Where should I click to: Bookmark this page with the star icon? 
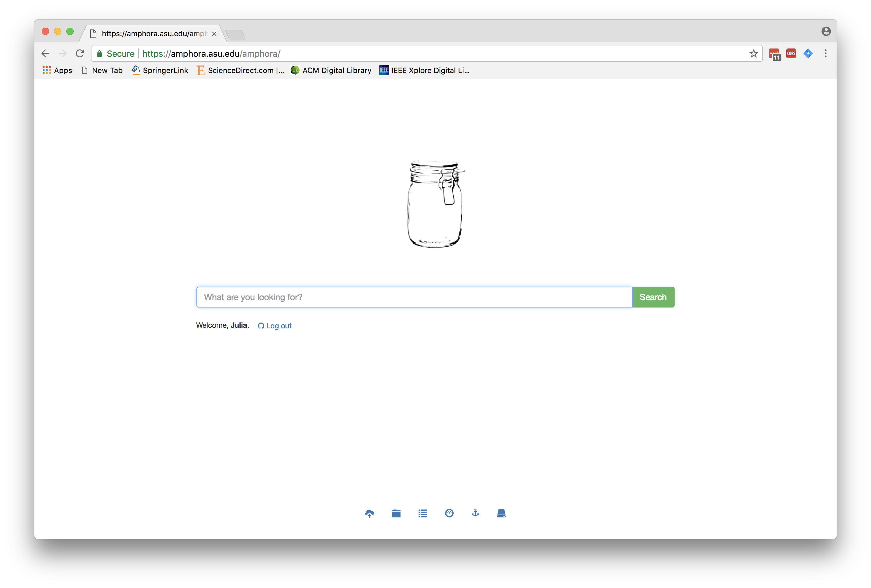pyautogui.click(x=753, y=54)
